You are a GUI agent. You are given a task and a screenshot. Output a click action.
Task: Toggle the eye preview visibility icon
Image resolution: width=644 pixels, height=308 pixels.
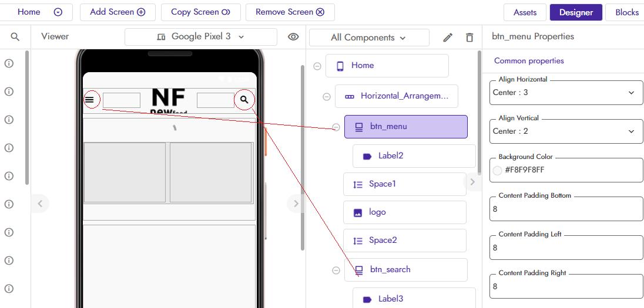pos(293,37)
